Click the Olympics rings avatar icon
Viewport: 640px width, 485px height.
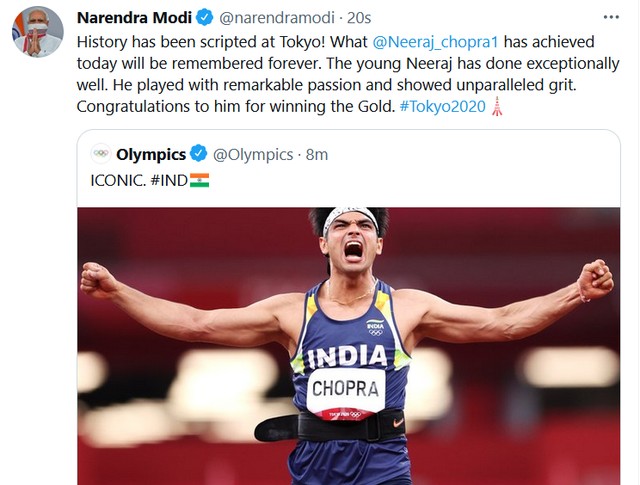[100, 154]
